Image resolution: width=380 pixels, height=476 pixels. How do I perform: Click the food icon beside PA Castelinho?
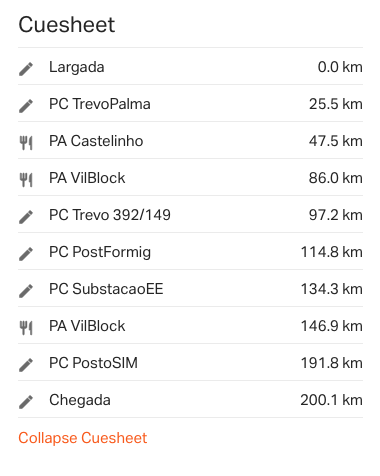[26, 143]
